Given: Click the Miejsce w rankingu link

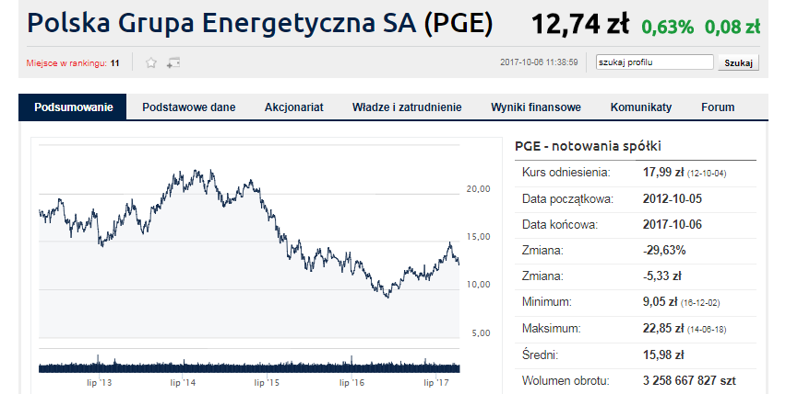Looking at the screenshot, I should pyautogui.click(x=66, y=63).
